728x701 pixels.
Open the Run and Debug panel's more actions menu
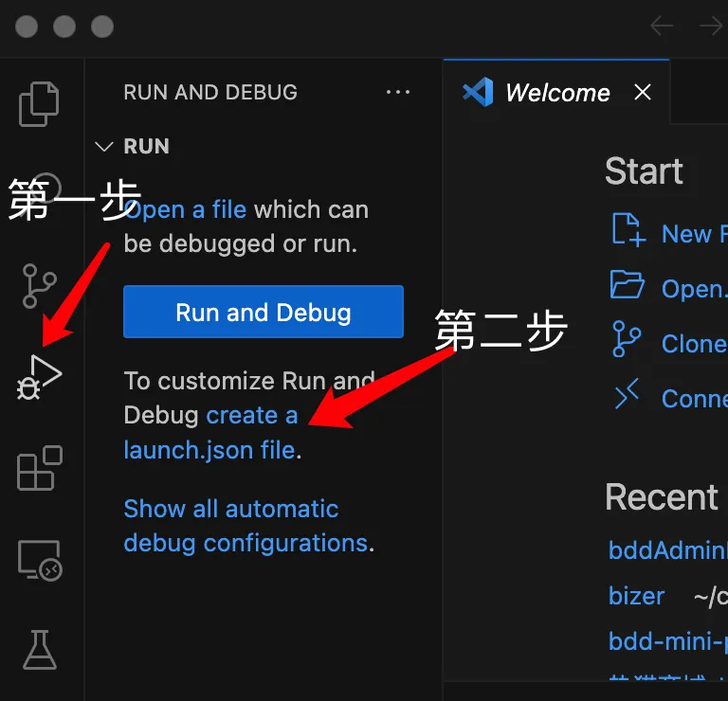click(398, 92)
